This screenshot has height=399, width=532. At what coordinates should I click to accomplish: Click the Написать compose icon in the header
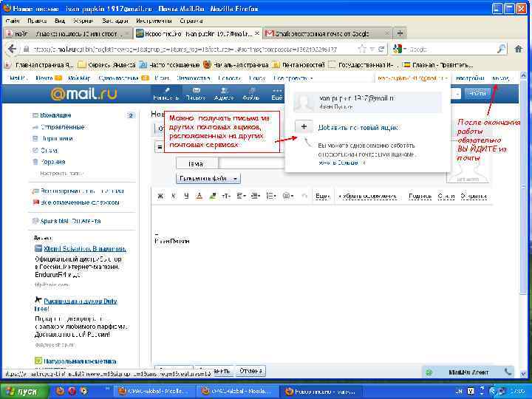pos(166,94)
